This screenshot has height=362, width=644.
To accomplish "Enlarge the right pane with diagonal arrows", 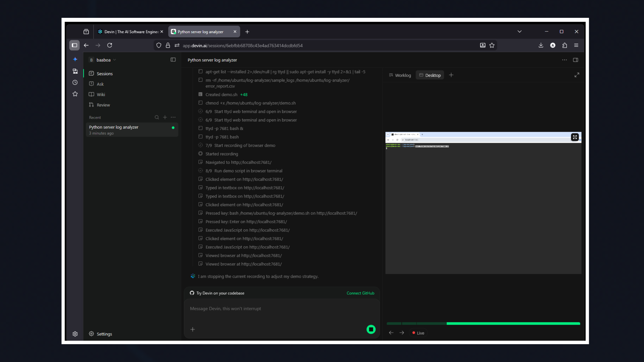I will pyautogui.click(x=577, y=75).
